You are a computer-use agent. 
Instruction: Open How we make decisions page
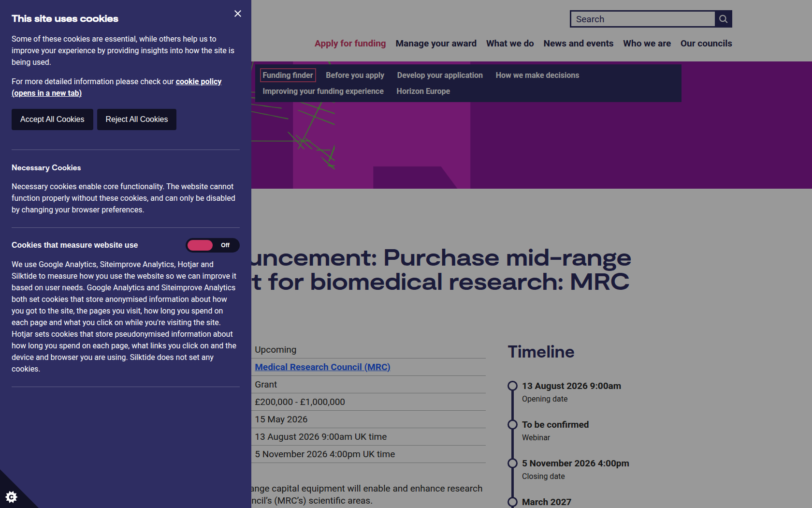point(537,75)
